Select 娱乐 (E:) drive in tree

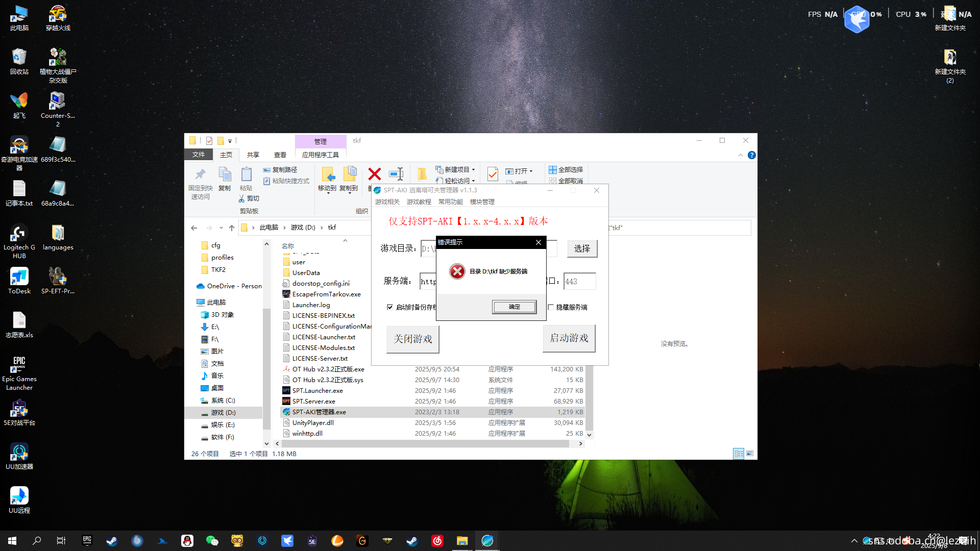coord(223,425)
